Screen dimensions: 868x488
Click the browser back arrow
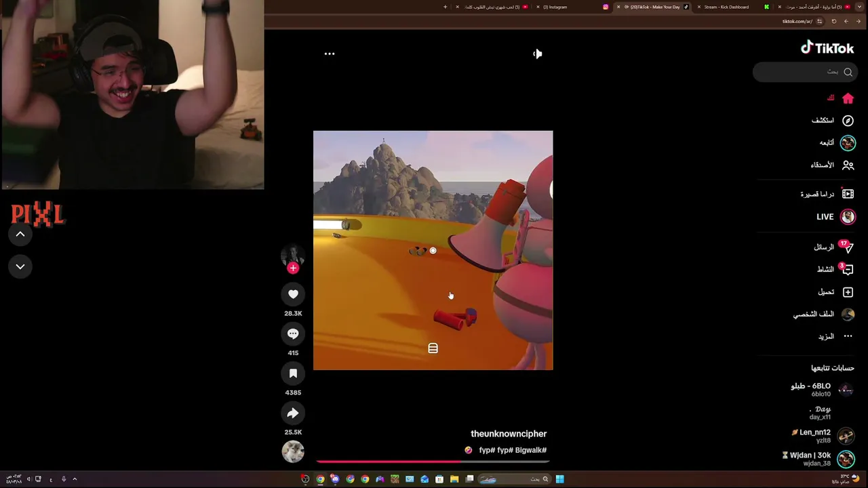[x=858, y=21]
